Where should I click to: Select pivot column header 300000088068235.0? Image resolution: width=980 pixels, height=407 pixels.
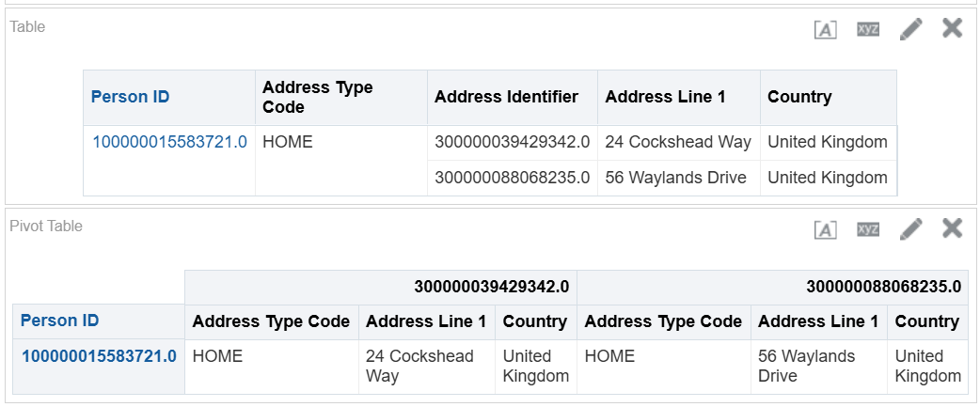[x=884, y=287]
